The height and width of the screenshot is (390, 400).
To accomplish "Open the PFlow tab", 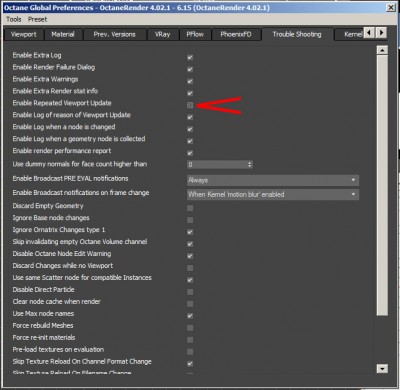I will [195, 34].
